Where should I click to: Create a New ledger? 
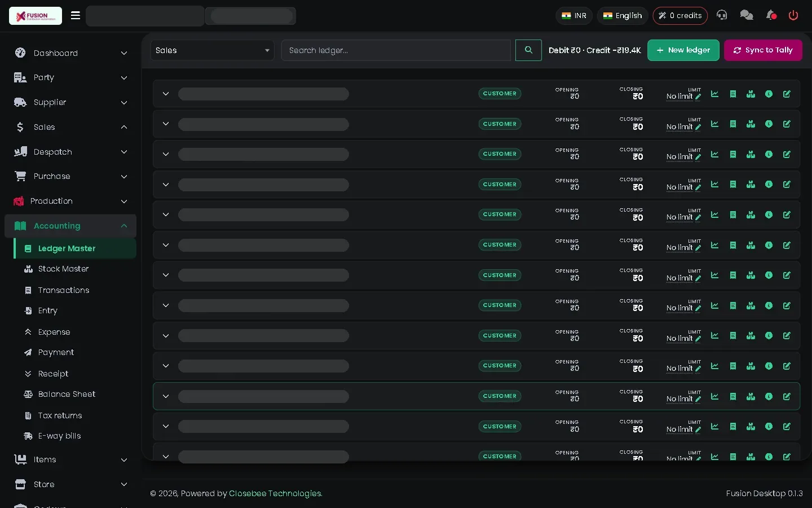click(683, 50)
